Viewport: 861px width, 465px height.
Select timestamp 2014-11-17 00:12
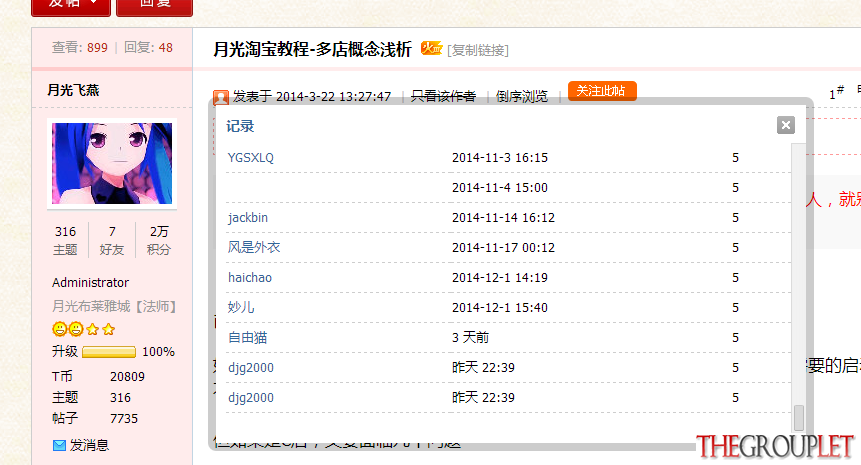coord(503,247)
